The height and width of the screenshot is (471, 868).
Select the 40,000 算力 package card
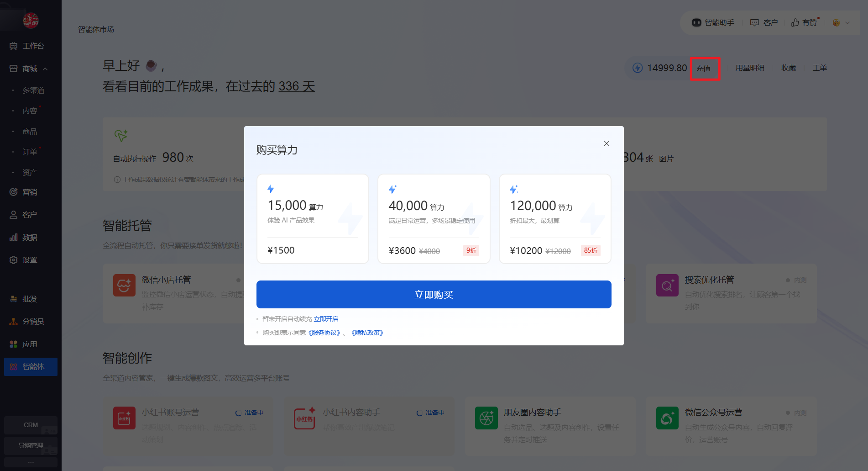coord(433,218)
